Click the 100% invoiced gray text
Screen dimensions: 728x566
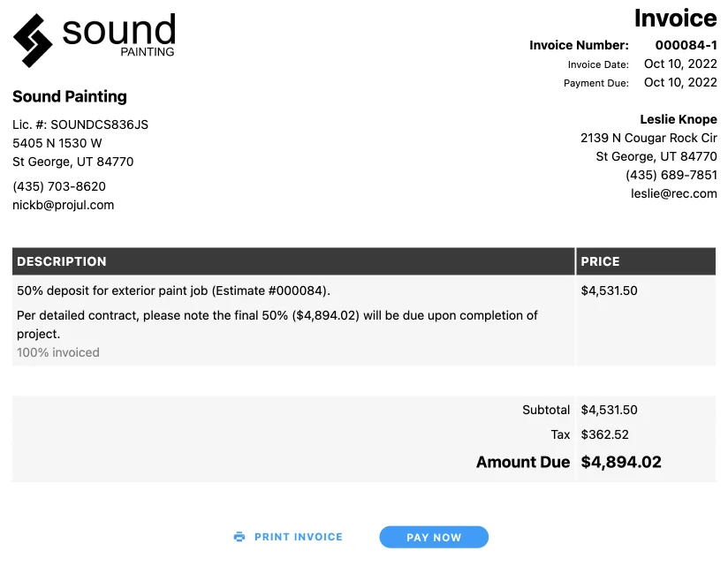(x=58, y=352)
